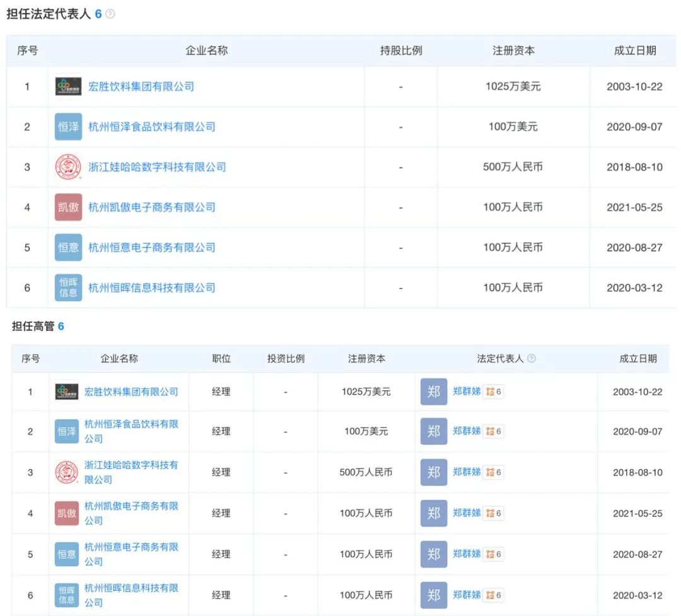
Task: Click 郑群娣 name in the 杭州凯傲 executive row
Action: [x=467, y=513]
